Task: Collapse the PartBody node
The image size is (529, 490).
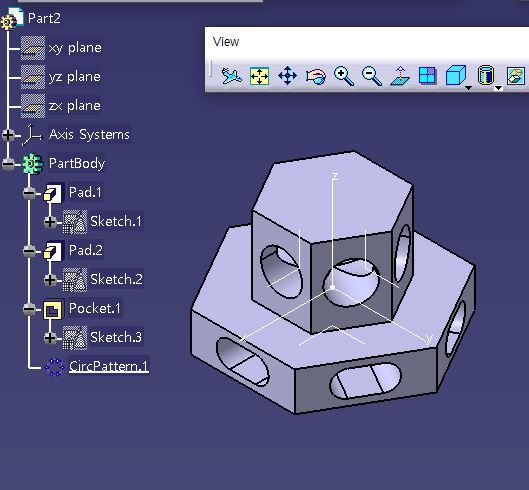Action: [x=8, y=164]
